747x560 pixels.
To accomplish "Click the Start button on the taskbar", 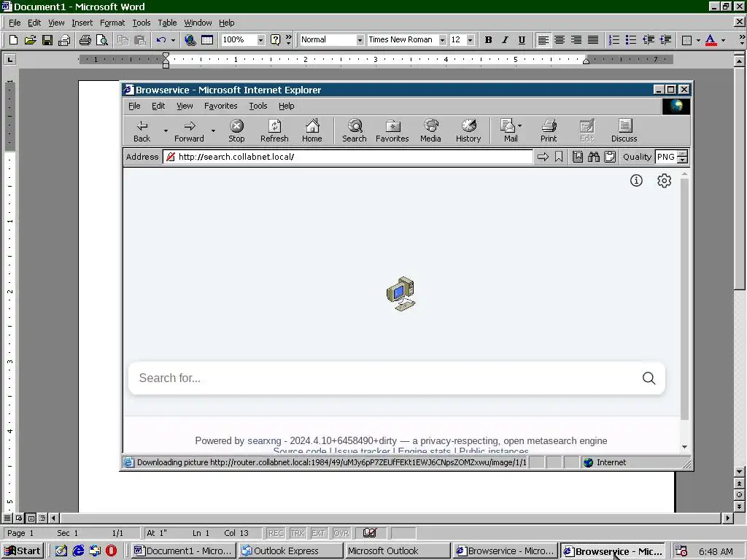I will (23, 551).
